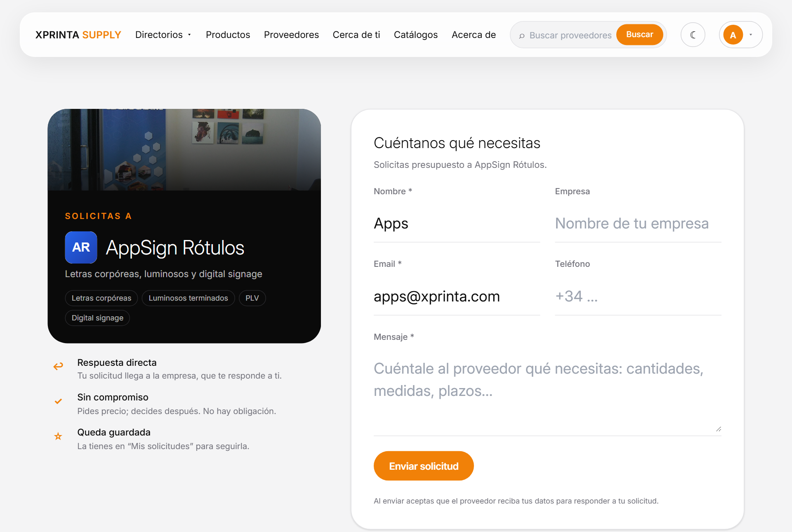Click the Sin compromiso checkmark icon
The height and width of the screenshot is (532, 792).
click(58, 401)
